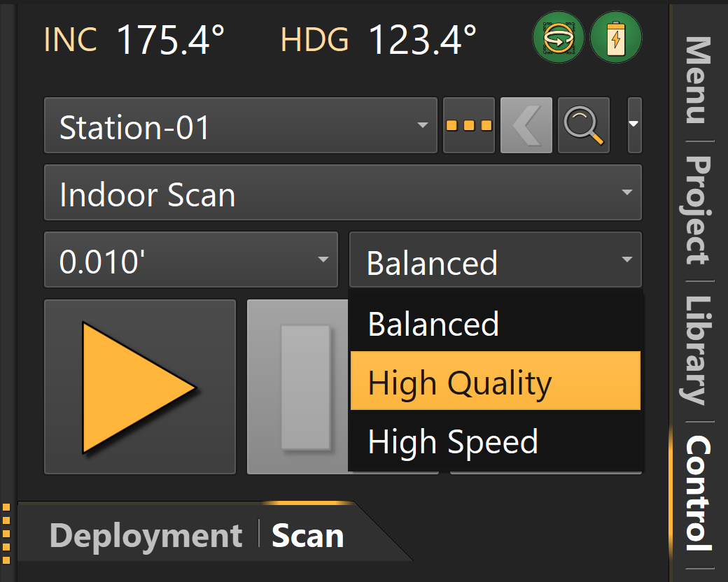Open the Project side tab

tap(697, 210)
